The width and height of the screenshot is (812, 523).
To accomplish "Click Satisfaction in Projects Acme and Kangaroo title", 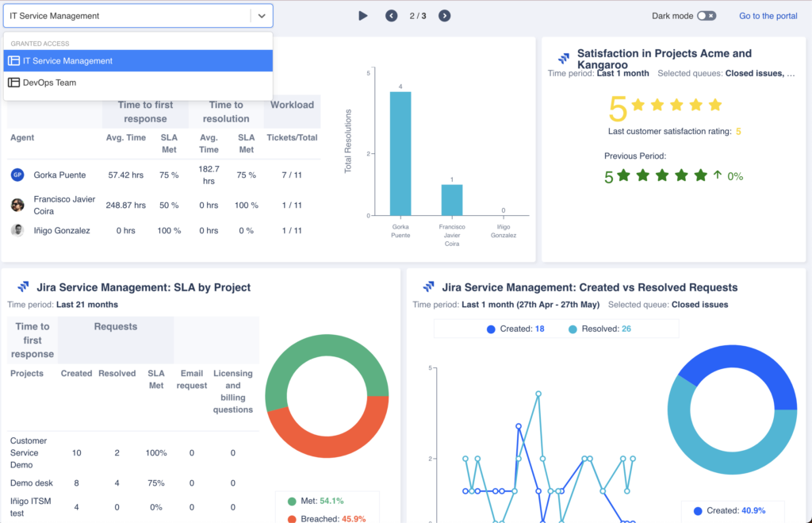I will point(665,59).
